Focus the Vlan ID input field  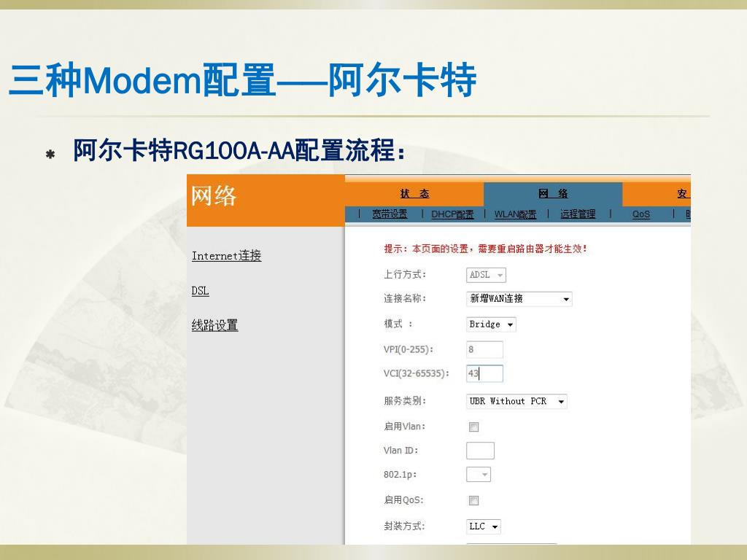(480, 451)
